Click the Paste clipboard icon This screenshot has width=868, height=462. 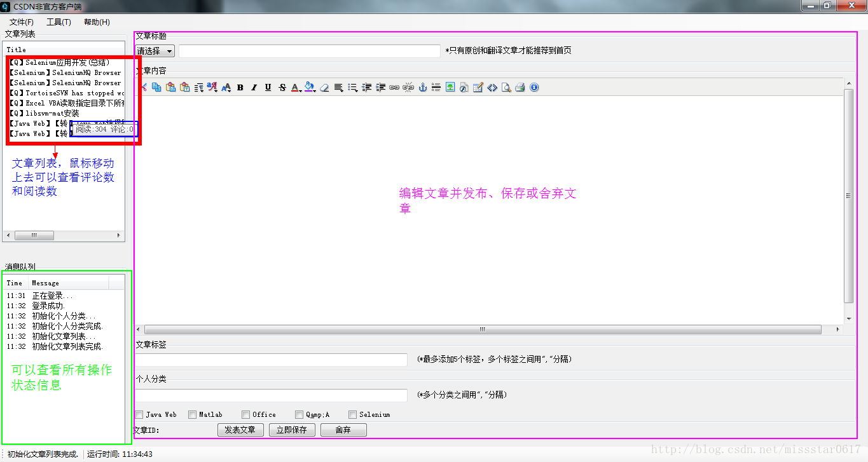tap(170, 87)
